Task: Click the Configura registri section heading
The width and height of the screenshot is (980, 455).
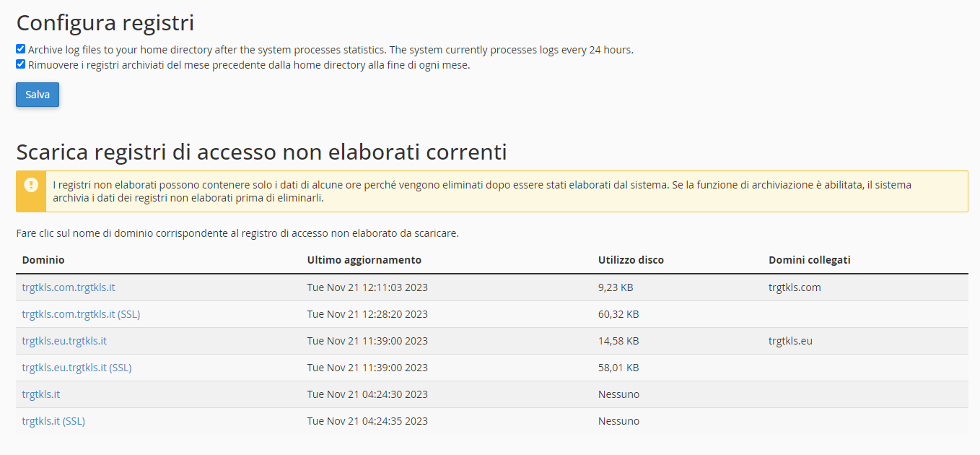Action: (104, 22)
